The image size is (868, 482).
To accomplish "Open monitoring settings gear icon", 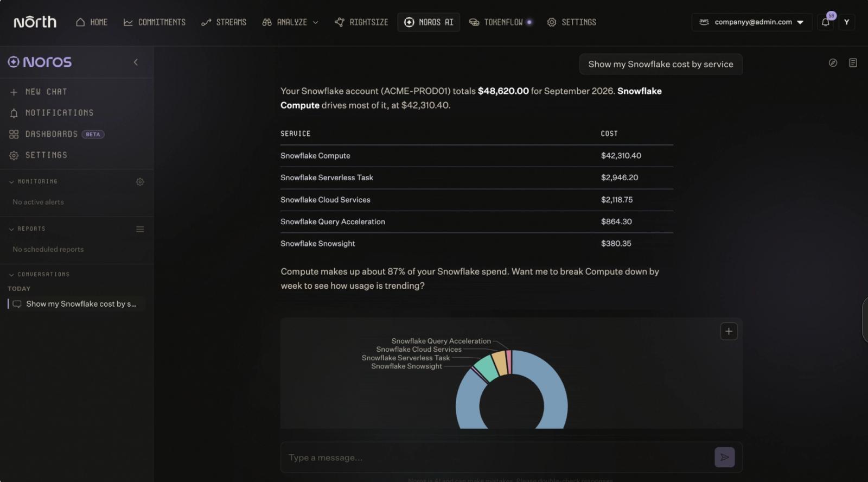I will [x=140, y=182].
